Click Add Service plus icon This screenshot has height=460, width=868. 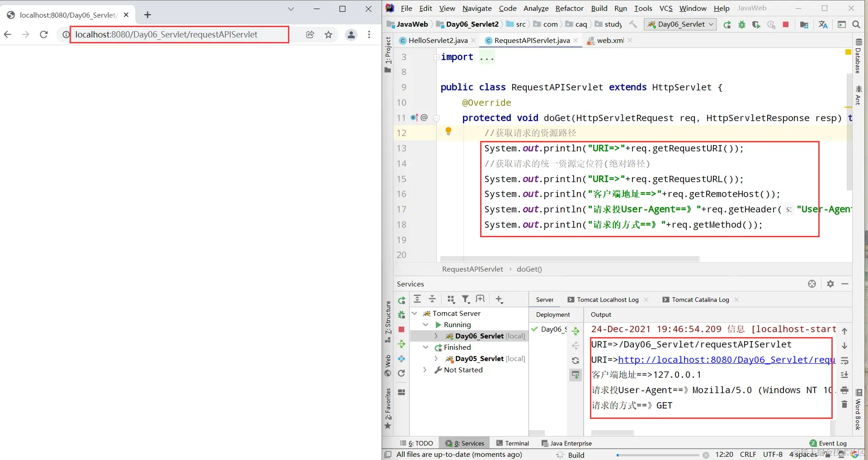499,299
